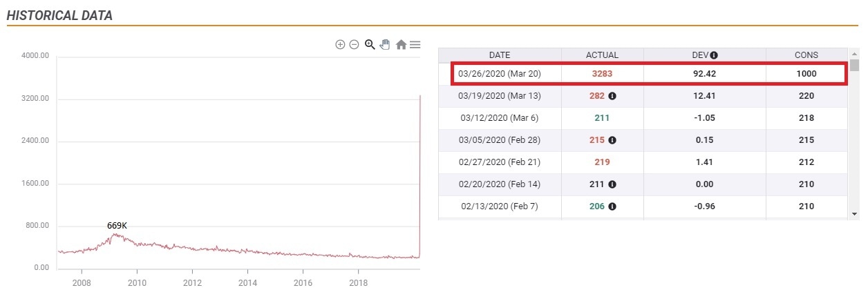Click the 800.00 y-axis label
Viewport: 868px width, 299px height.
(x=37, y=226)
